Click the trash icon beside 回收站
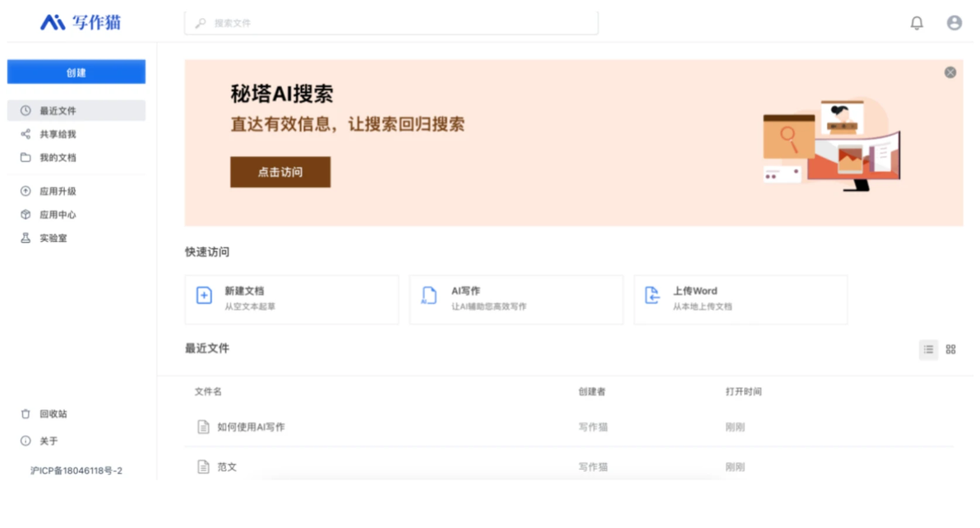Screen dimensions: 980x528 [25, 414]
